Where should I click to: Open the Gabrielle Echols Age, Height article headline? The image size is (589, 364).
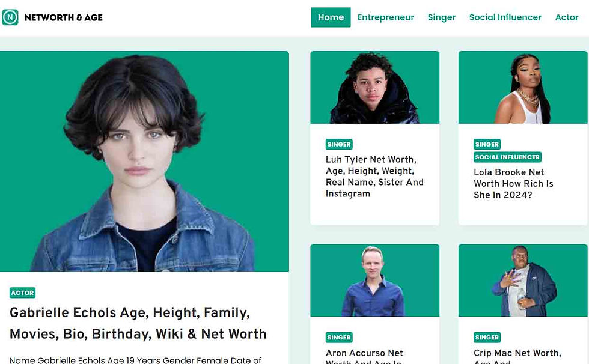pos(138,323)
